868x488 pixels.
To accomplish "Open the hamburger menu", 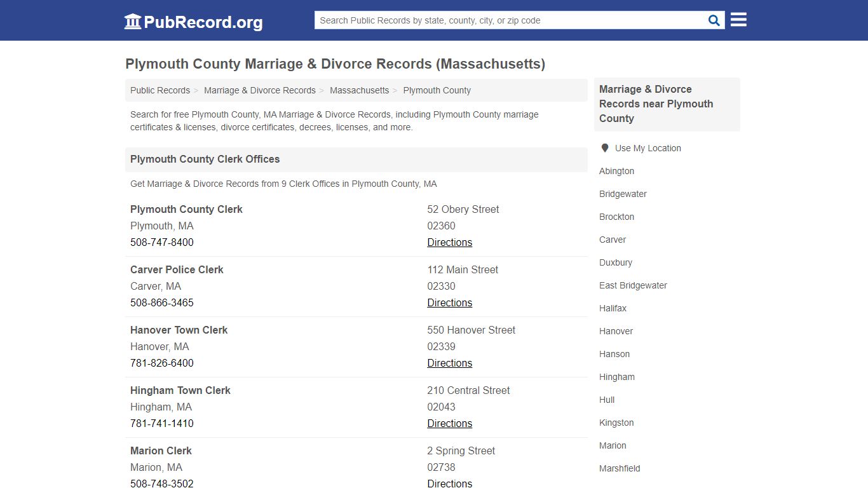I will [738, 20].
